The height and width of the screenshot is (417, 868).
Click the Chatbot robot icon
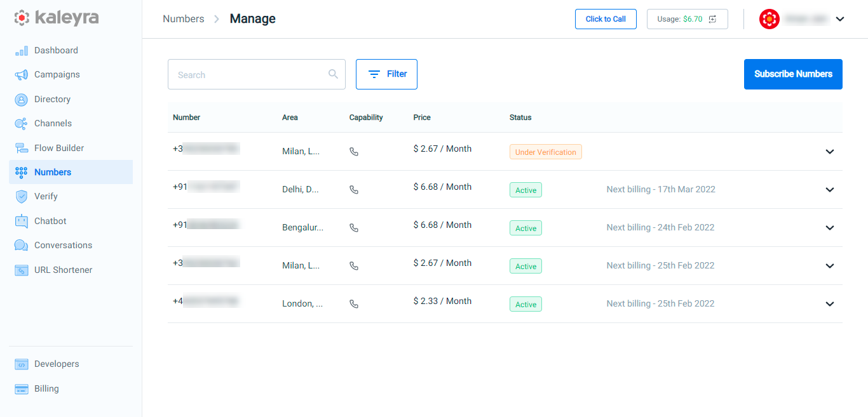click(x=22, y=221)
